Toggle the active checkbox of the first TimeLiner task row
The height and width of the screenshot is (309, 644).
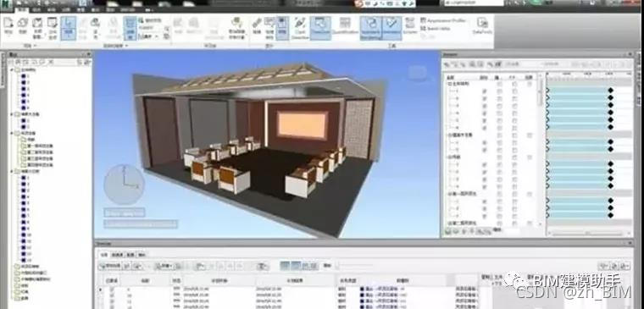click(x=112, y=289)
